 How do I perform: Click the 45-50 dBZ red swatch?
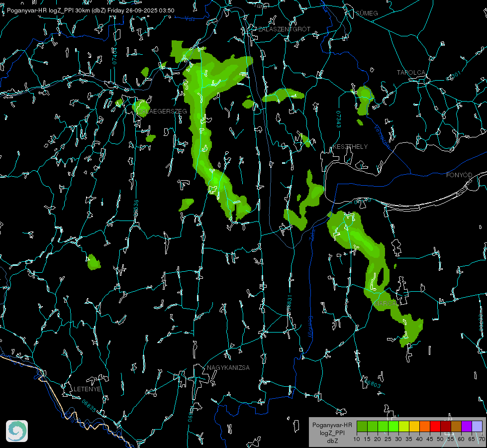click(435, 426)
